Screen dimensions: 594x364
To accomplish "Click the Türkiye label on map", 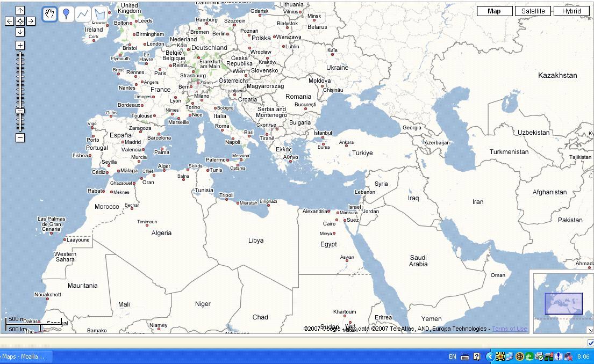I will pos(362,153).
